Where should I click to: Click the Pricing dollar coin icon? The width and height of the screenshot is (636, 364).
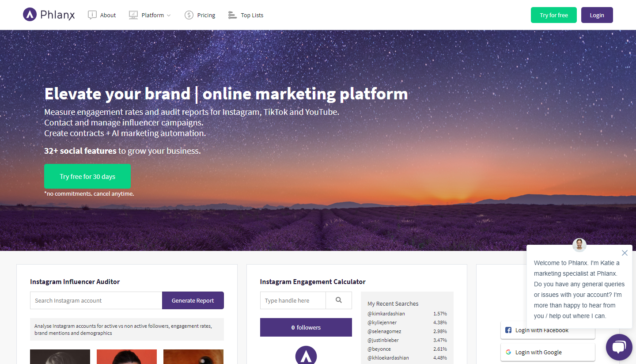pos(189,15)
